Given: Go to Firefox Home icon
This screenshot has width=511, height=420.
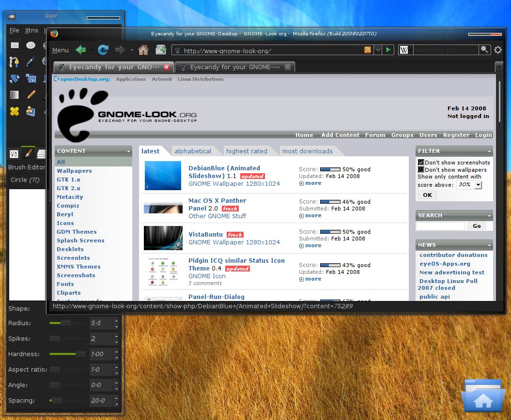Looking at the screenshot, I should (143, 50).
